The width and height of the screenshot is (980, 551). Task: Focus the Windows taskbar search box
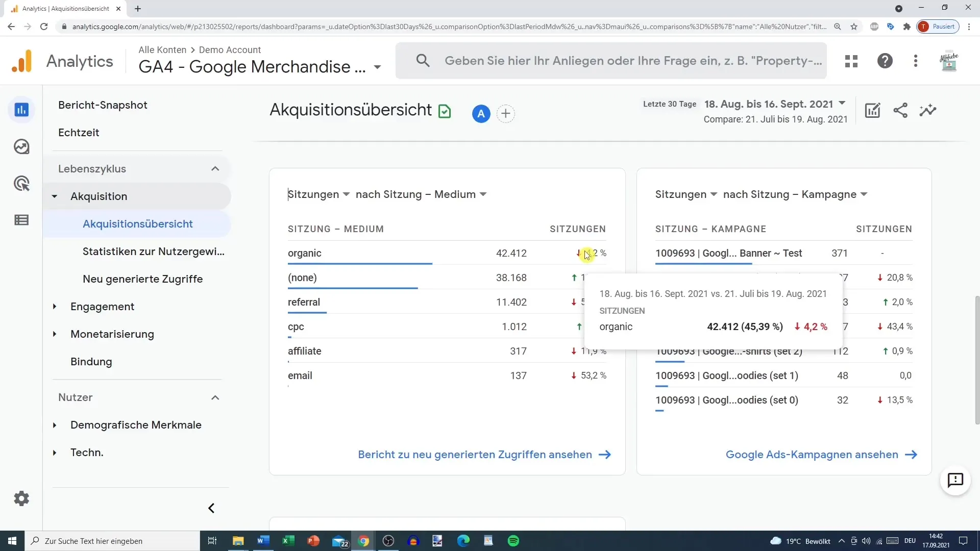click(x=112, y=541)
